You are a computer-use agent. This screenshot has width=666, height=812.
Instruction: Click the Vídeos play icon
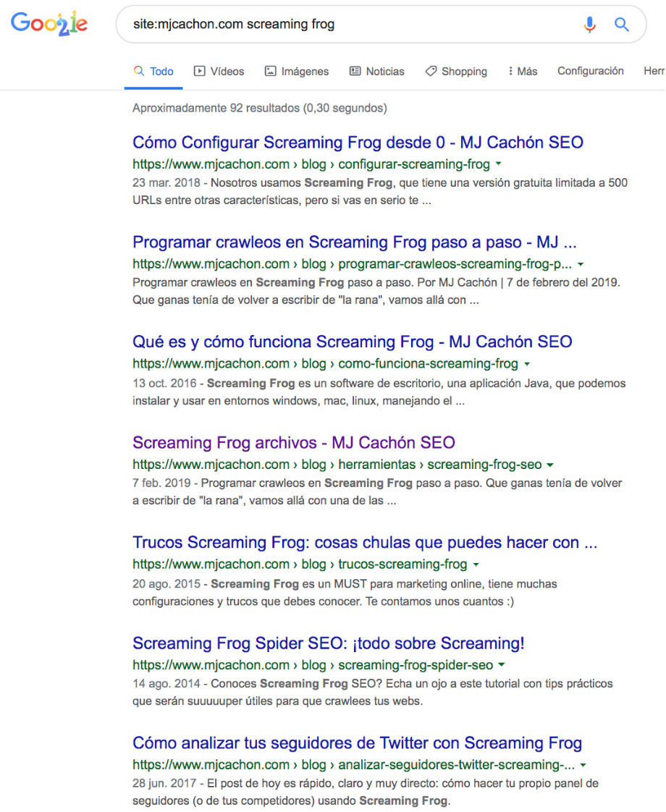[199, 71]
